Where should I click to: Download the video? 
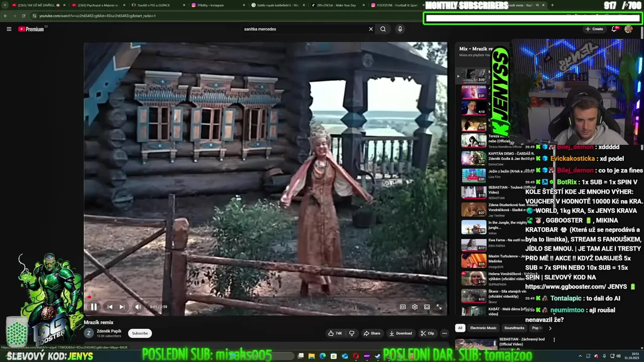tap(400, 333)
